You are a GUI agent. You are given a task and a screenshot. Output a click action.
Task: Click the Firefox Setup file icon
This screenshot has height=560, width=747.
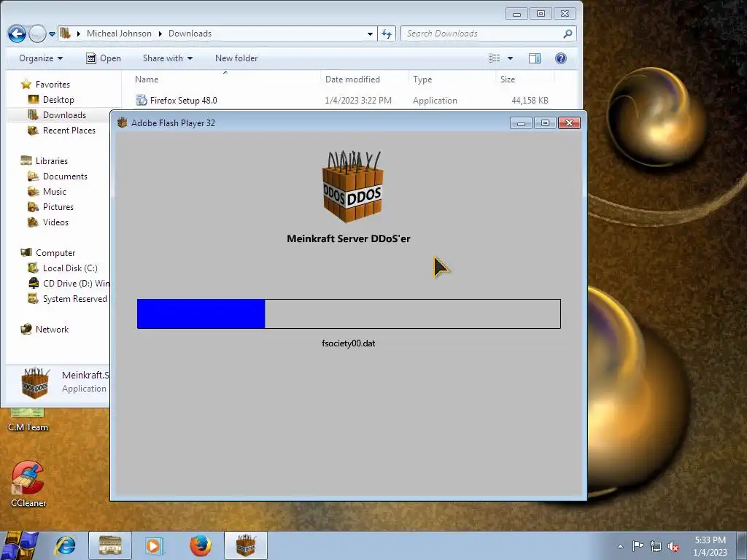tap(142, 100)
